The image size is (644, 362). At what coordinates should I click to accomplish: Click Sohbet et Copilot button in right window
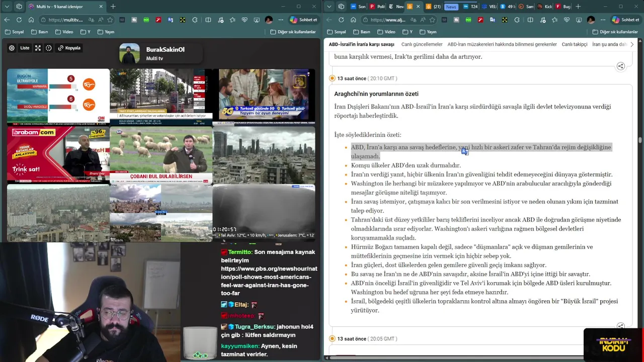pyautogui.click(x=626, y=20)
